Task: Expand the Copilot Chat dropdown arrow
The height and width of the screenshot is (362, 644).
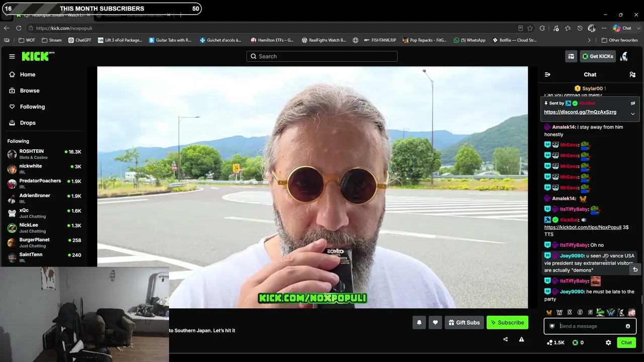Action: pyautogui.click(x=637, y=28)
